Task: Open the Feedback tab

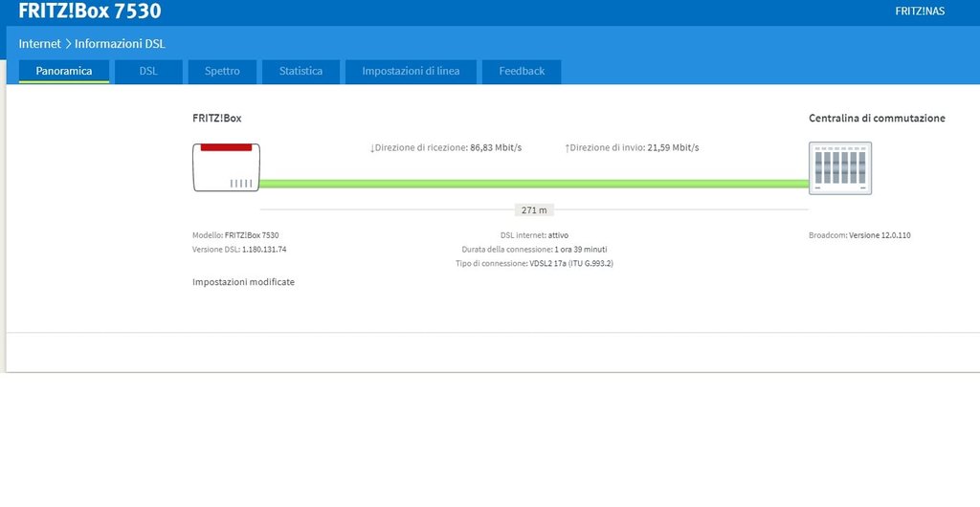Action: (522, 71)
